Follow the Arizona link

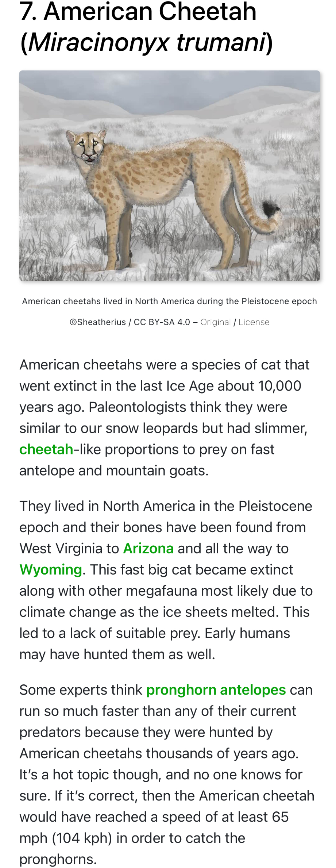click(x=148, y=549)
